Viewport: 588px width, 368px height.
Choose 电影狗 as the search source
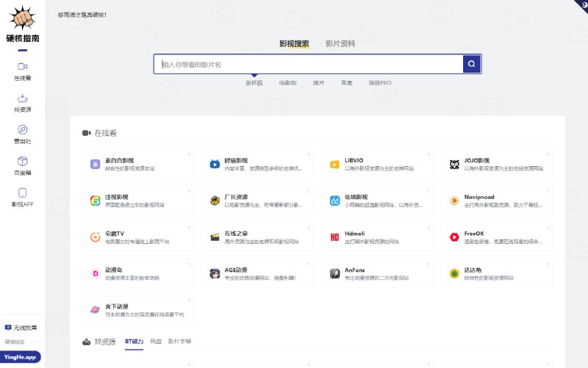click(288, 83)
